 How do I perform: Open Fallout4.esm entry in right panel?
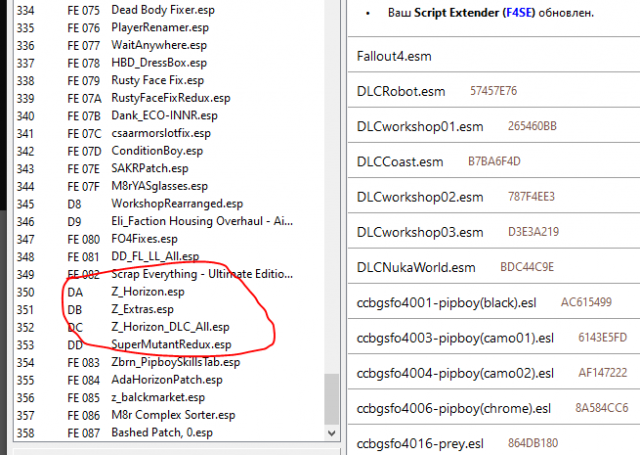click(x=398, y=56)
